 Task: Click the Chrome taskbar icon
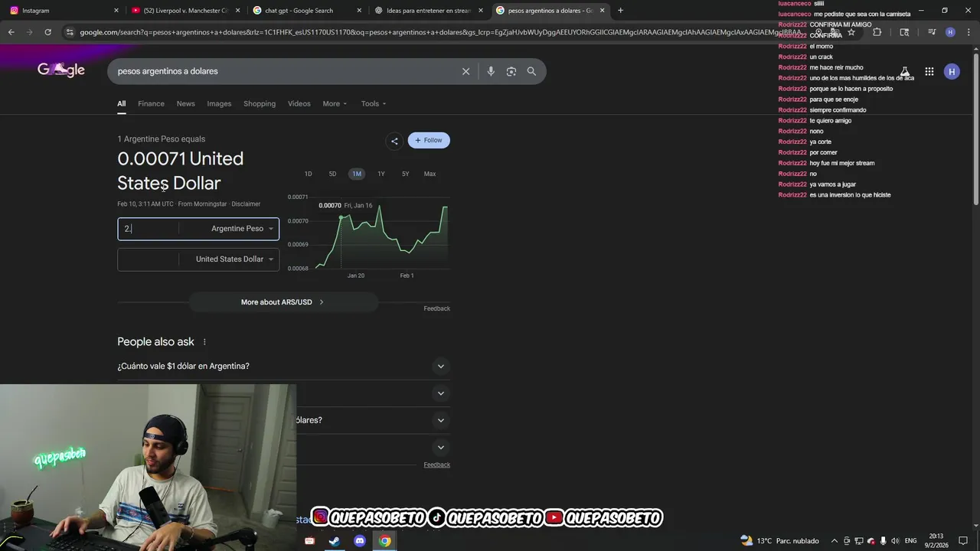pyautogui.click(x=385, y=541)
